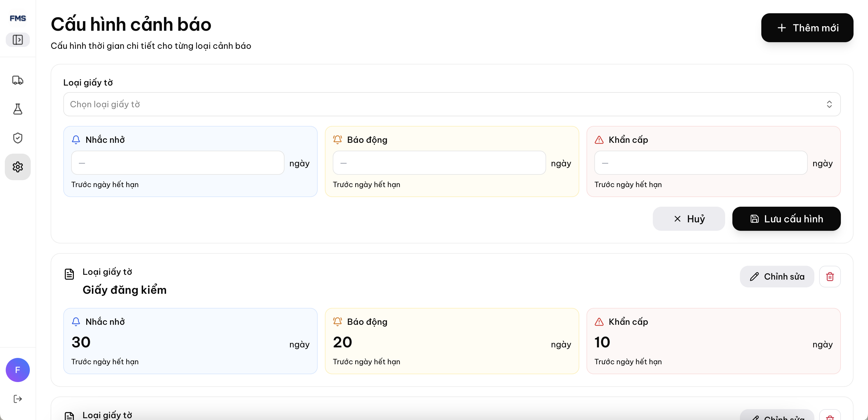Delete the Giấy đăng kiểm configuration
Screen dimensions: 868x420
pyautogui.click(x=830, y=277)
